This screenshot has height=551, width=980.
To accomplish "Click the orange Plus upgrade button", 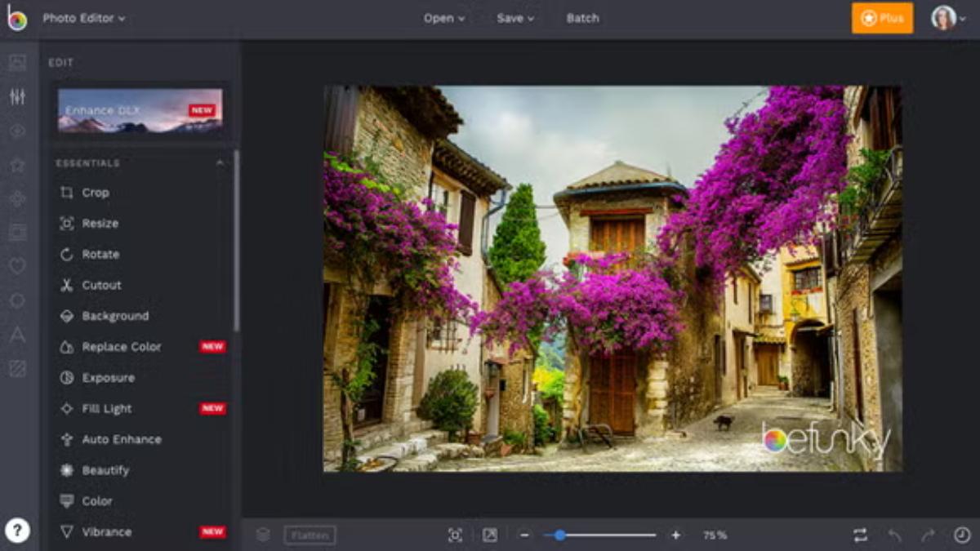I will coord(882,18).
